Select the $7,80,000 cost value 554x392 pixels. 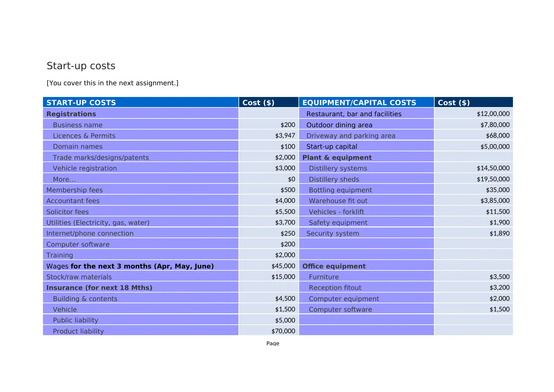pyautogui.click(x=495, y=125)
